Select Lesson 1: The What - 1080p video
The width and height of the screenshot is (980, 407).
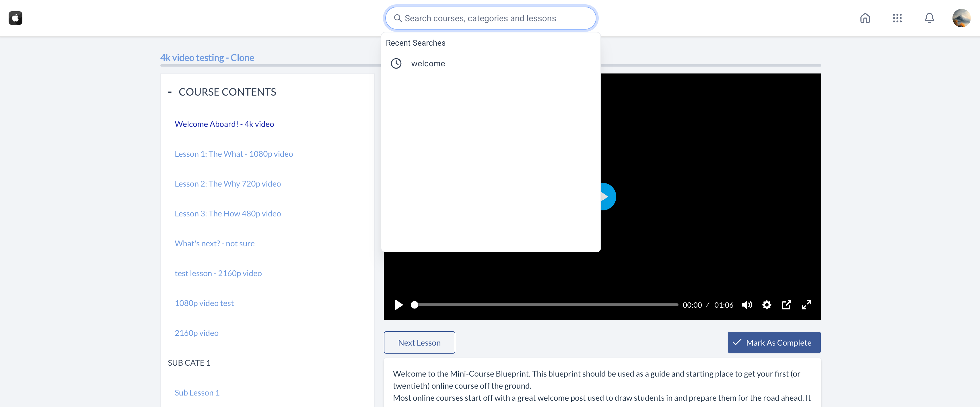(x=234, y=153)
